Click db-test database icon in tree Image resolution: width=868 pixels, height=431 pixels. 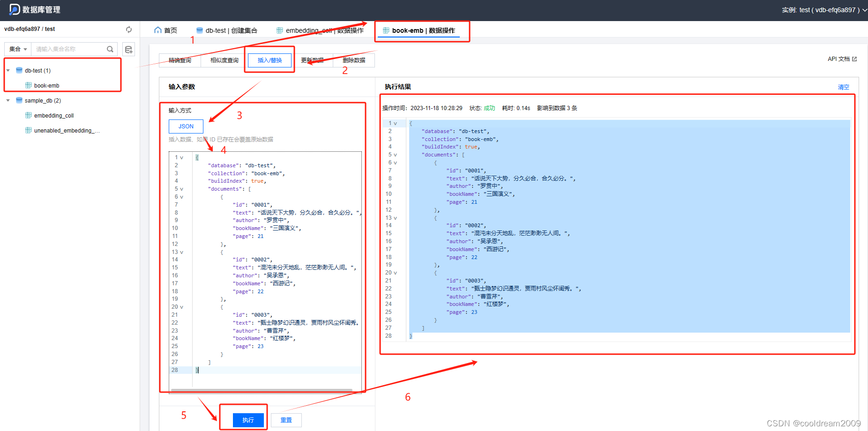(x=19, y=70)
